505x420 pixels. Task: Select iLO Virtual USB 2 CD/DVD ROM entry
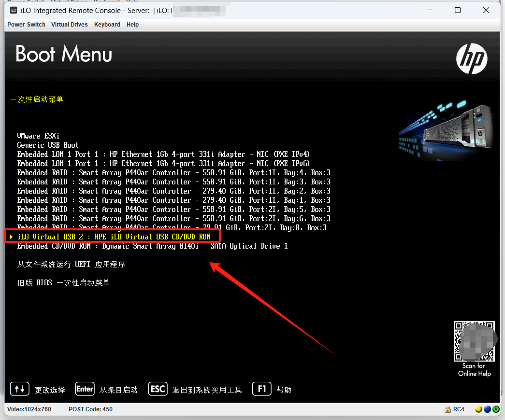114,237
